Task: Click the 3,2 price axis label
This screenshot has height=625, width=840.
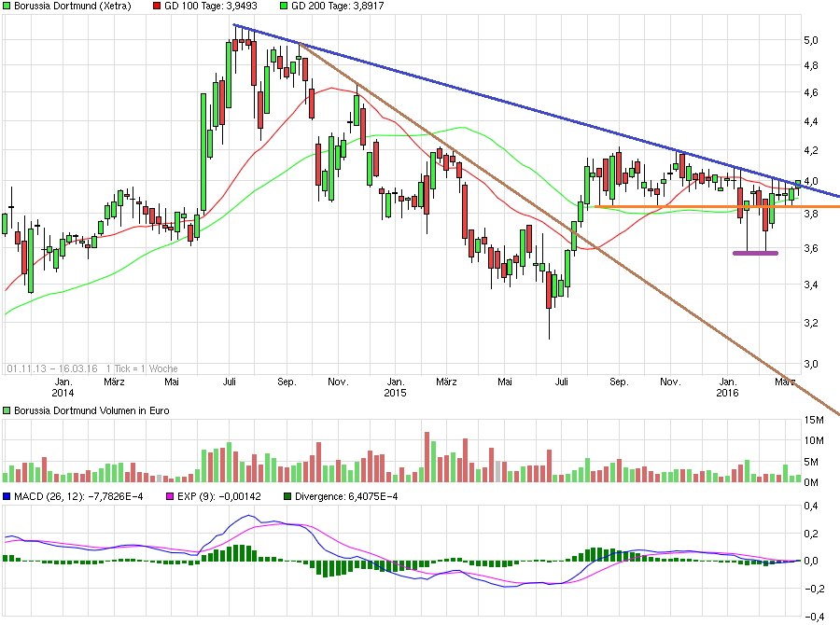Action: pos(811,323)
